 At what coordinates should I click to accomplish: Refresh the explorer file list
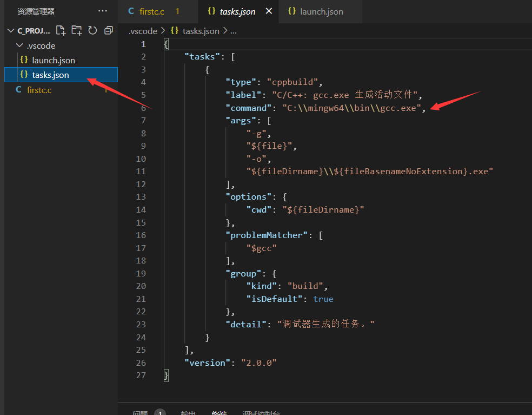[92, 30]
